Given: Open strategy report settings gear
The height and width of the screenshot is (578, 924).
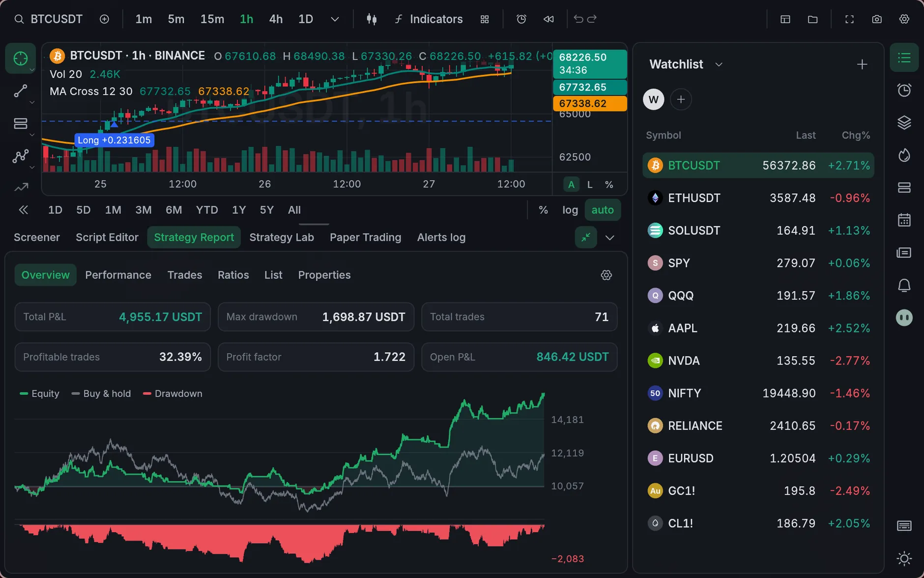Looking at the screenshot, I should click(x=606, y=275).
